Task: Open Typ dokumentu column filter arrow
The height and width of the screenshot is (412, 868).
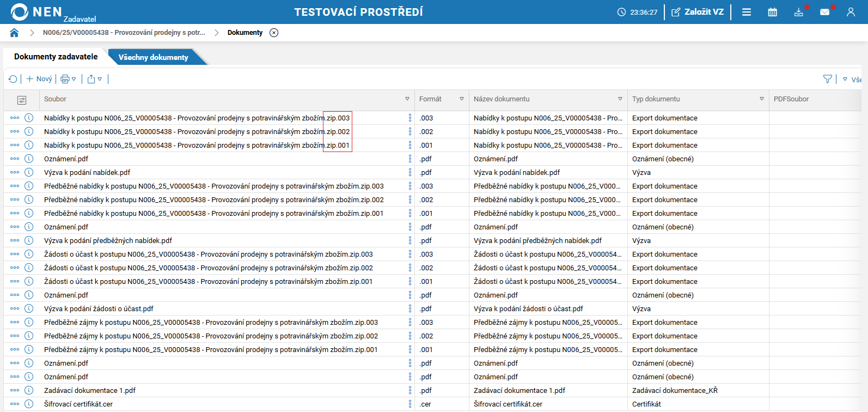Action: (x=762, y=99)
